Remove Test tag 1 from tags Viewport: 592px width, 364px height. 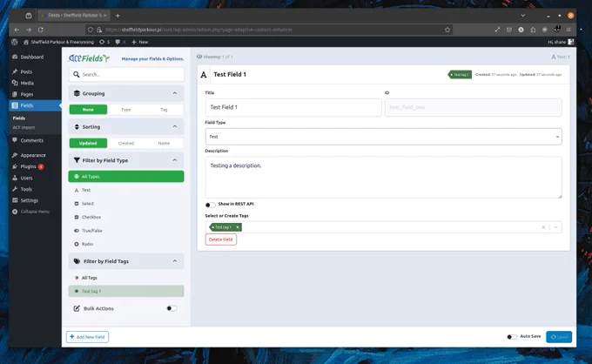(x=238, y=227)
